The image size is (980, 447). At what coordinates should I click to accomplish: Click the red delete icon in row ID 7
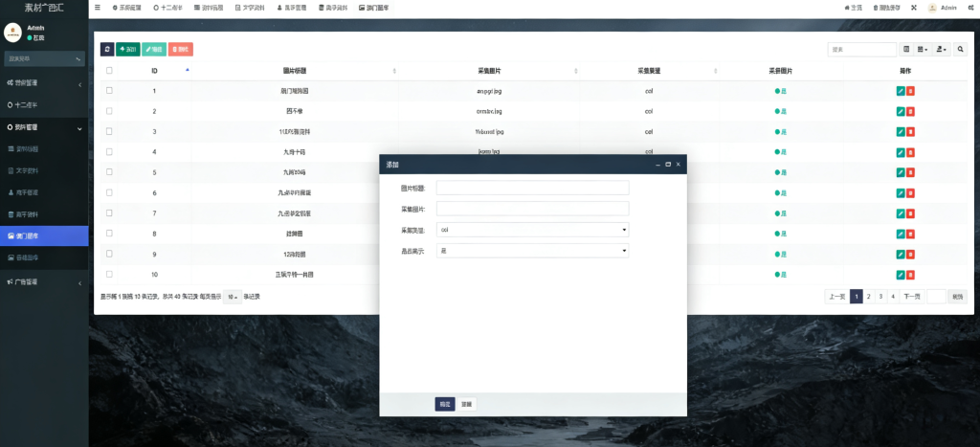click(911, 213)
